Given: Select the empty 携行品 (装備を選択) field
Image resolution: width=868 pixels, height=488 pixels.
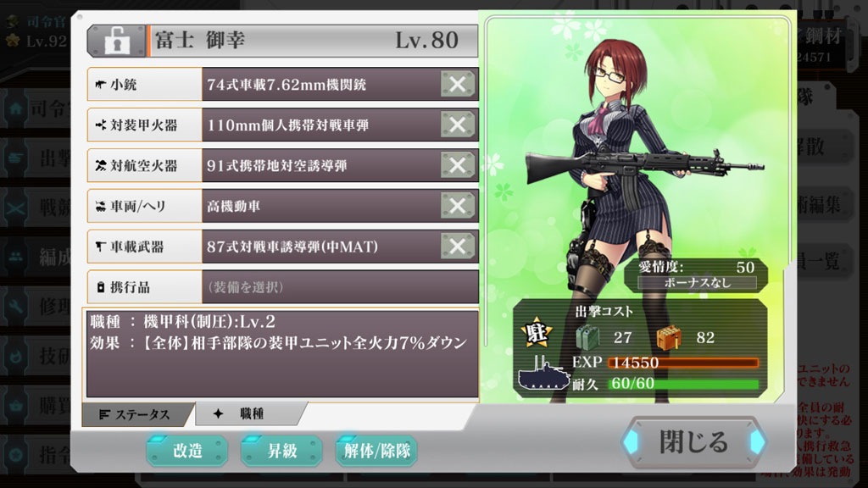Looking at the screenshot, I should pos(340,286).
